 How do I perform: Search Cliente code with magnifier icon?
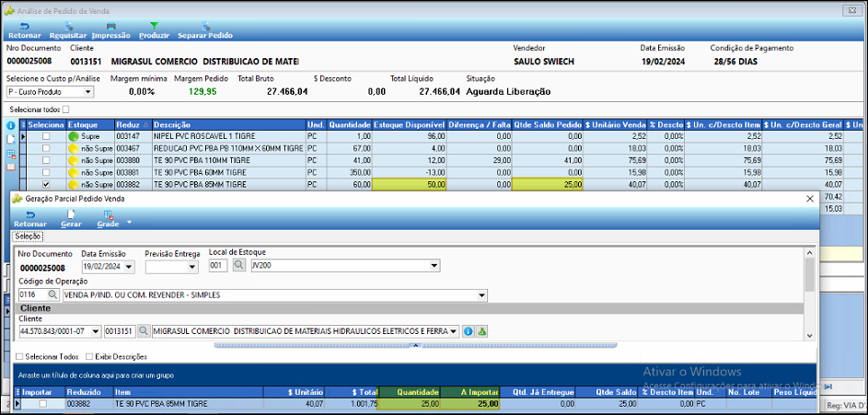(x=144, y=331)
